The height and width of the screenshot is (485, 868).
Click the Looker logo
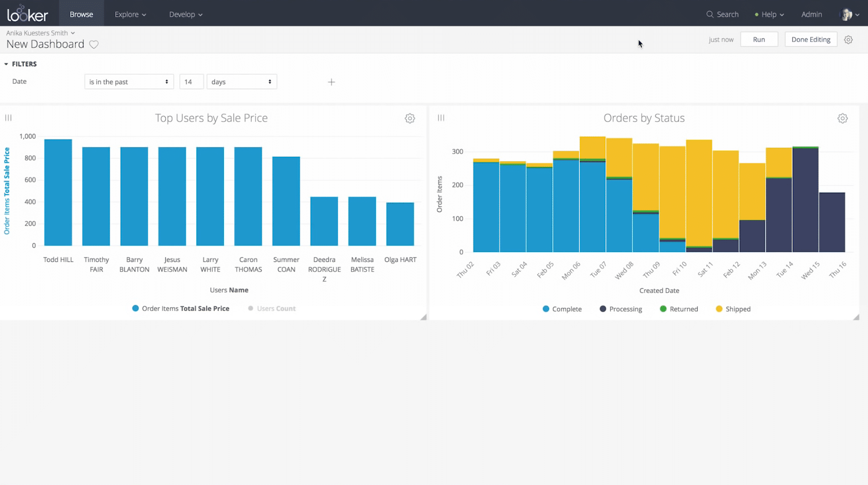pos(28,14)
